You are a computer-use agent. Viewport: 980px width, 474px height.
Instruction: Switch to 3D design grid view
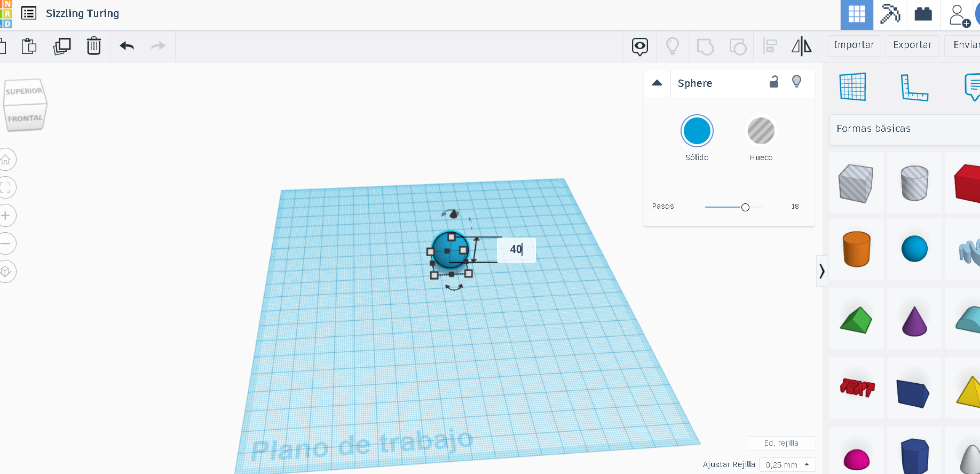[x=857, y=14]
